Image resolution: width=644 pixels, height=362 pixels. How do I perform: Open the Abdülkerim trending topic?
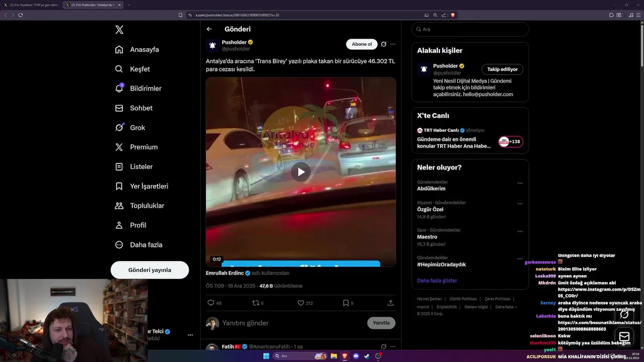click(431, 189)
